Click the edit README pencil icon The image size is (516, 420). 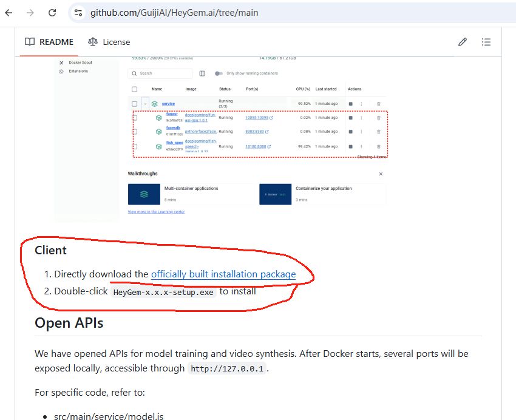click(463, 42)
